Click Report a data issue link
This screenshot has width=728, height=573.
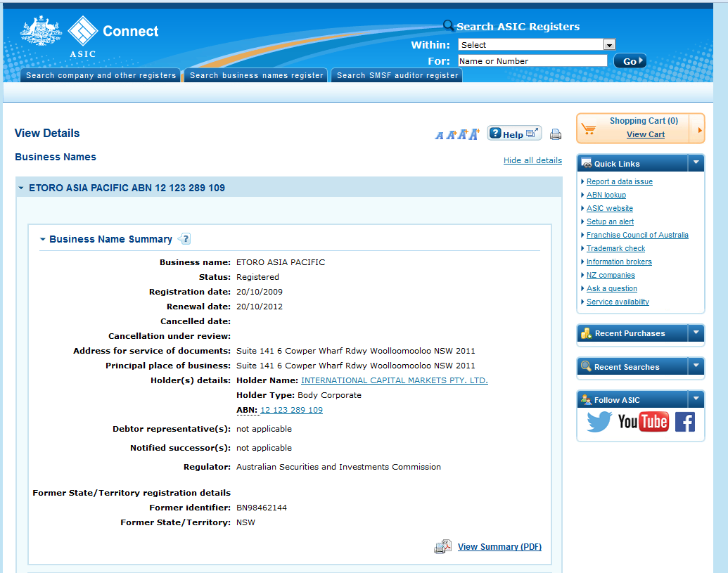tap(620, 181)
